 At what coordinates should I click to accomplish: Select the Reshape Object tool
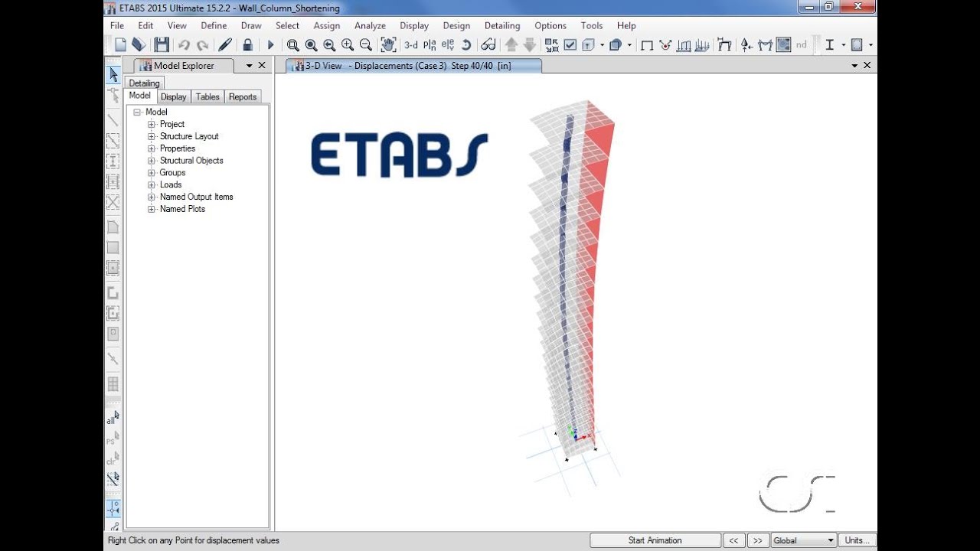113,96
